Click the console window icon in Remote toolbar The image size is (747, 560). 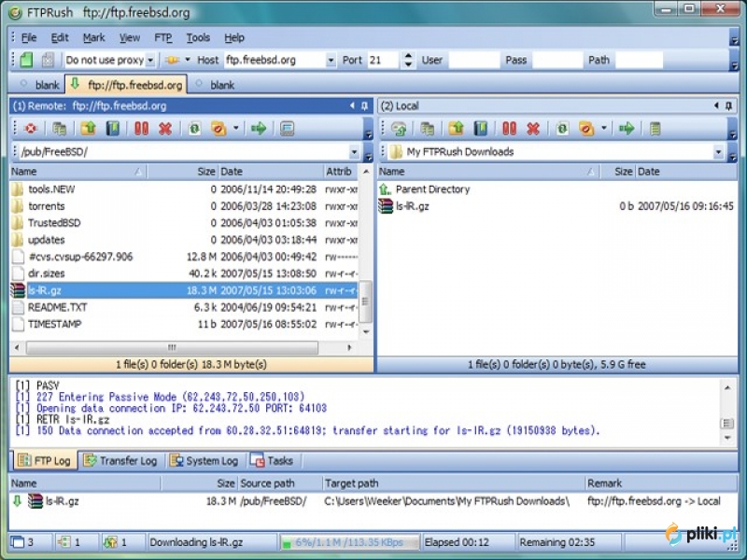tap(288, 129)
